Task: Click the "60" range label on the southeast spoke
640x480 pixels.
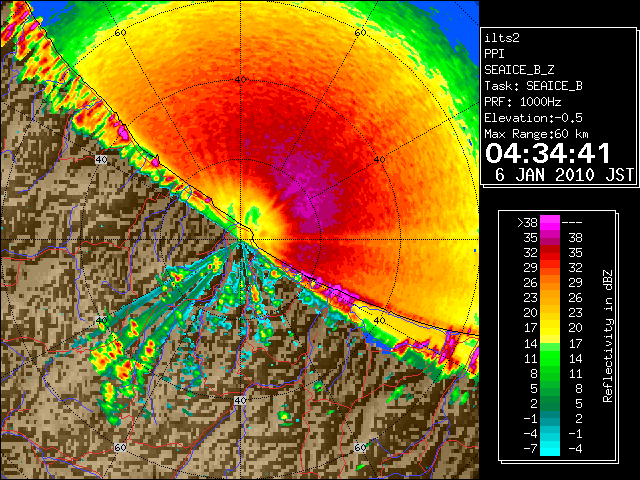Action: point(360,448)
